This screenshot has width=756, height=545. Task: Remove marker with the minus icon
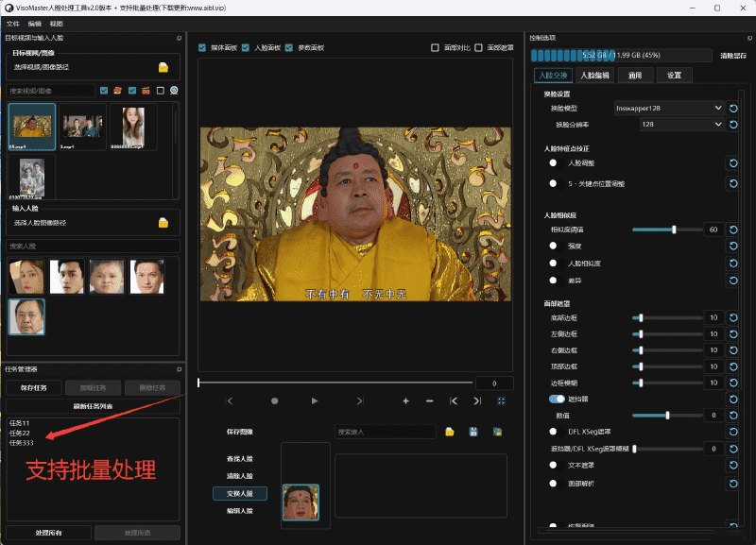coord(430,400)
